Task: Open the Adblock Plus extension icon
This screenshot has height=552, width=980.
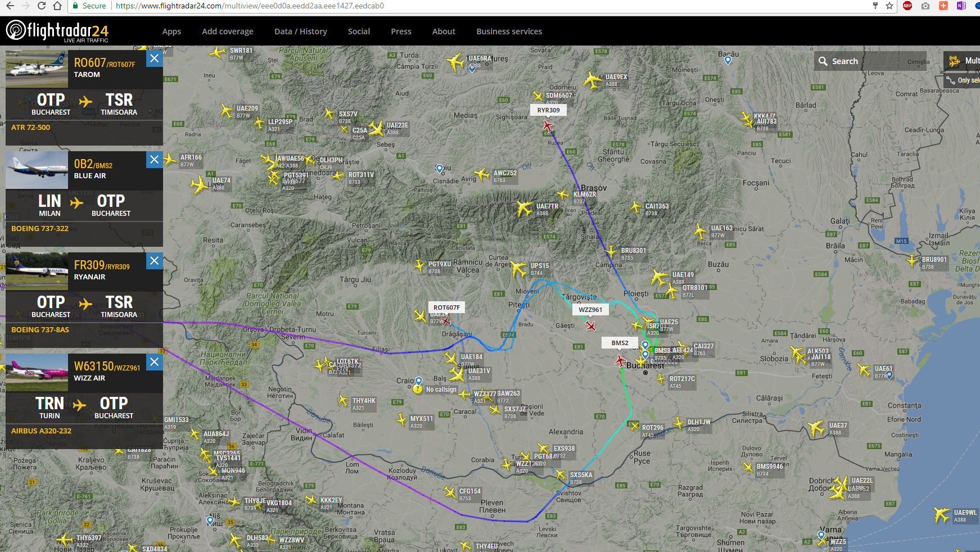Action: pyautogui.click(x=907, y=6)
